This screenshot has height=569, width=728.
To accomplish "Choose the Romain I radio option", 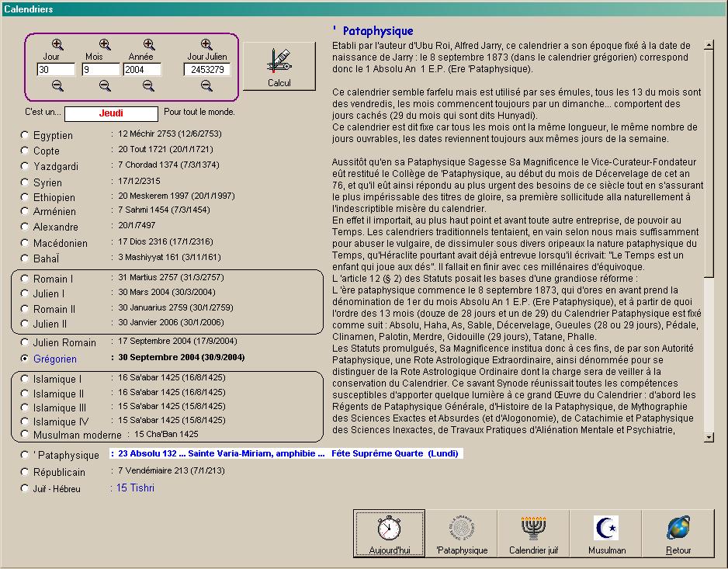I will click(25, 279).
